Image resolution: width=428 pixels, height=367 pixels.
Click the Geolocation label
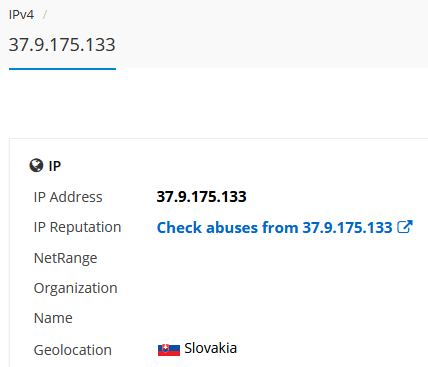[73, 350]
